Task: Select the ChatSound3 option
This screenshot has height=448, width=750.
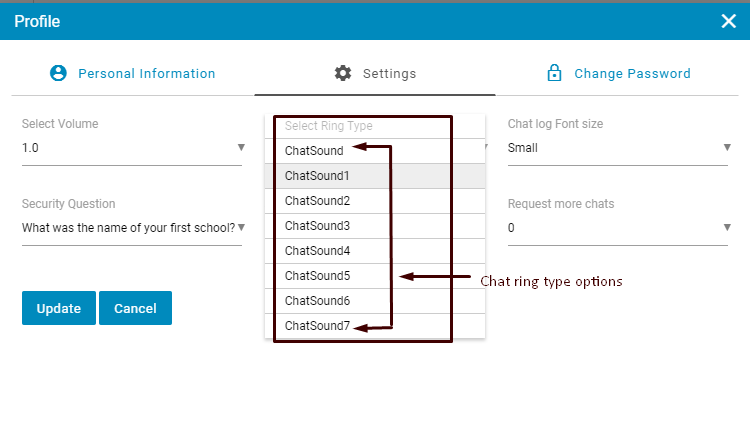Action: [x=317, y=226]
